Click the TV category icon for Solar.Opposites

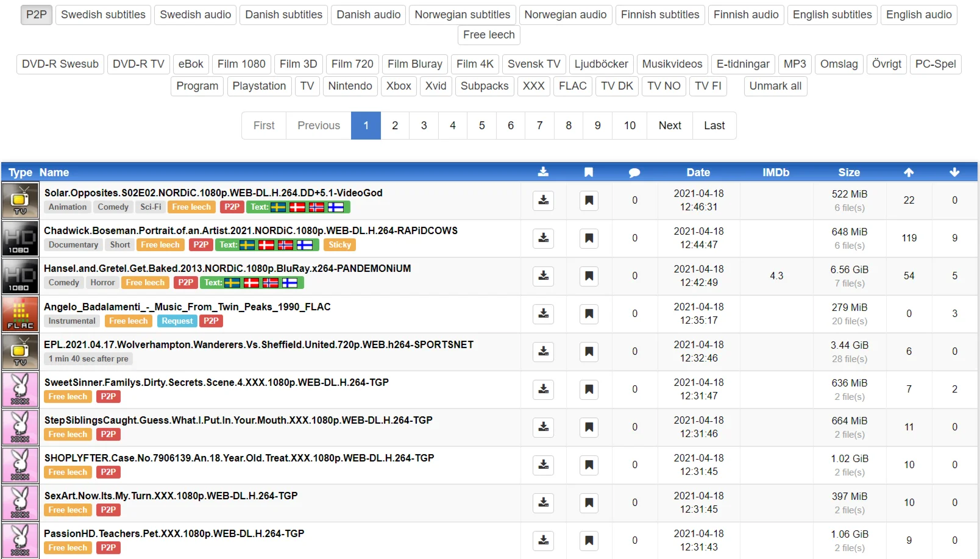[20, 201]
